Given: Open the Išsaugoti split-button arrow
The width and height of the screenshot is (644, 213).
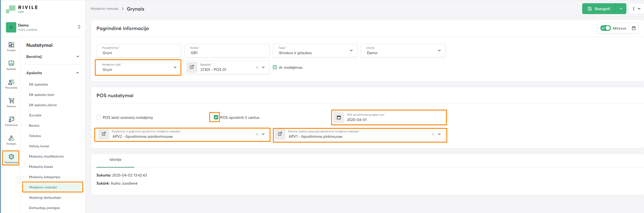Looking at the screenshot, I should pos(621,9).
